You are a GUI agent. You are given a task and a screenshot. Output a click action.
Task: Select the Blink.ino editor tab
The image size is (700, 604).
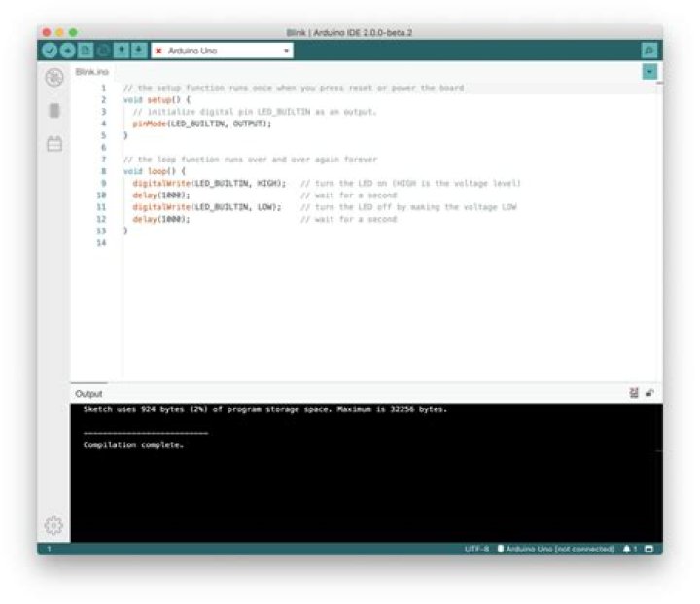click(x=92, y=72)
